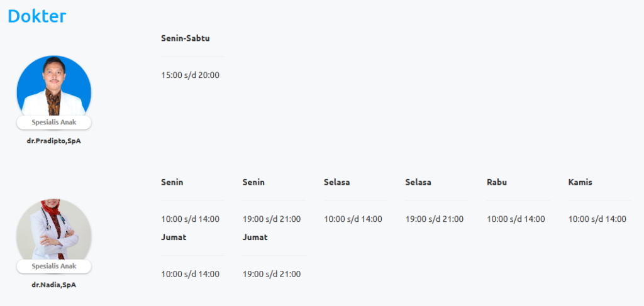The height and width of the screenshot is (306, 644).
Task: Click Selasa's 19:00 s/d 21:00 slot
Action: [434, 219]
